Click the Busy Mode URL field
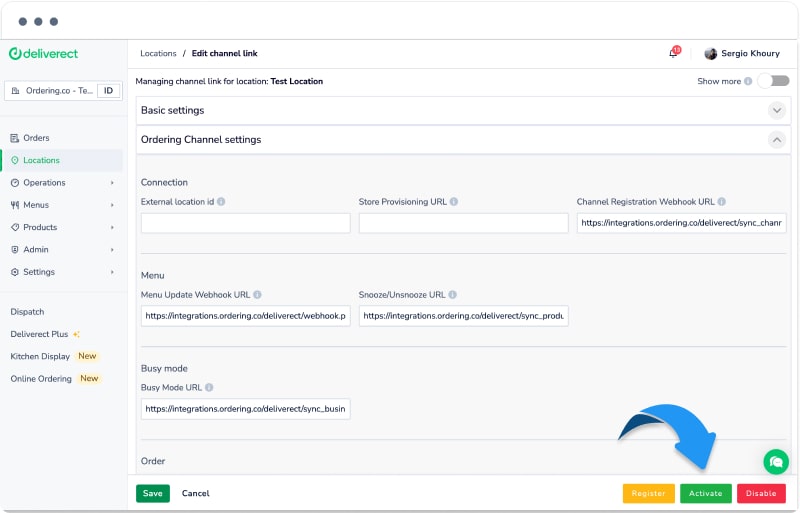 245,409
